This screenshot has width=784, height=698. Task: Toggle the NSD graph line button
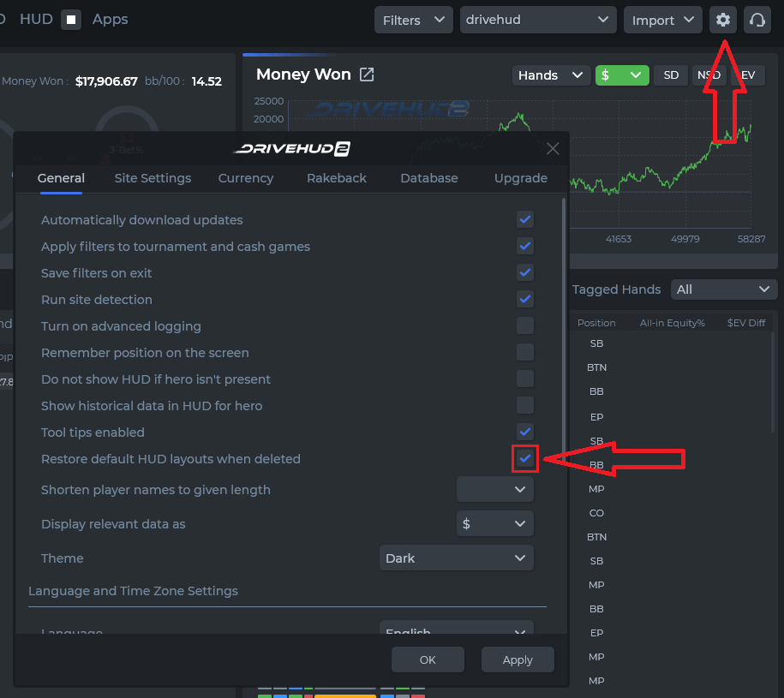click(x=709, y=75)
